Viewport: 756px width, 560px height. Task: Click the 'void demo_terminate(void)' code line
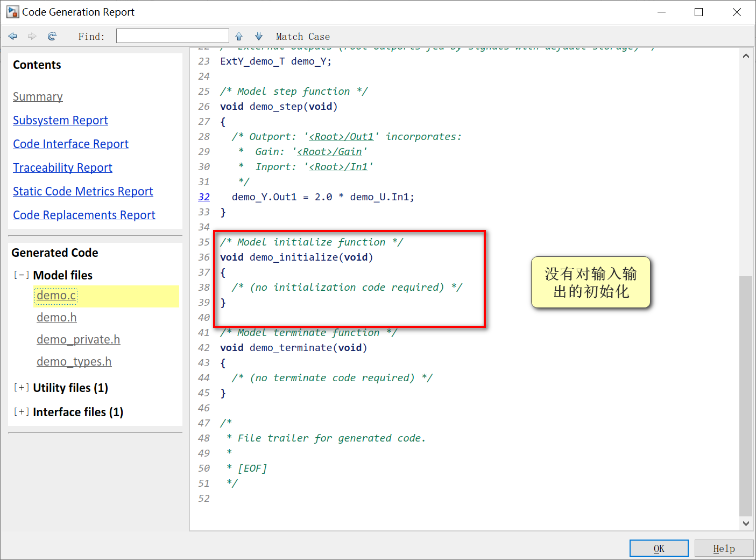[293, 348]
